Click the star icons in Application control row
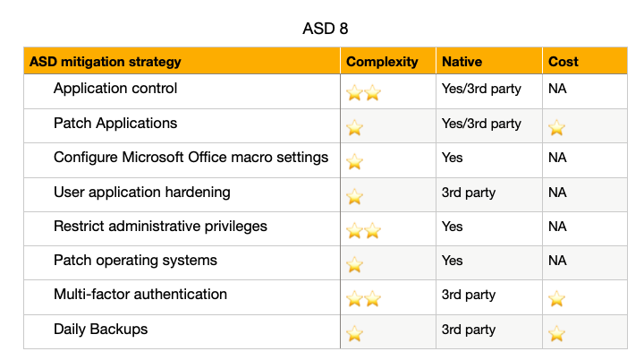The width and height of the screenshot is (644, 360). coord(363,92)
